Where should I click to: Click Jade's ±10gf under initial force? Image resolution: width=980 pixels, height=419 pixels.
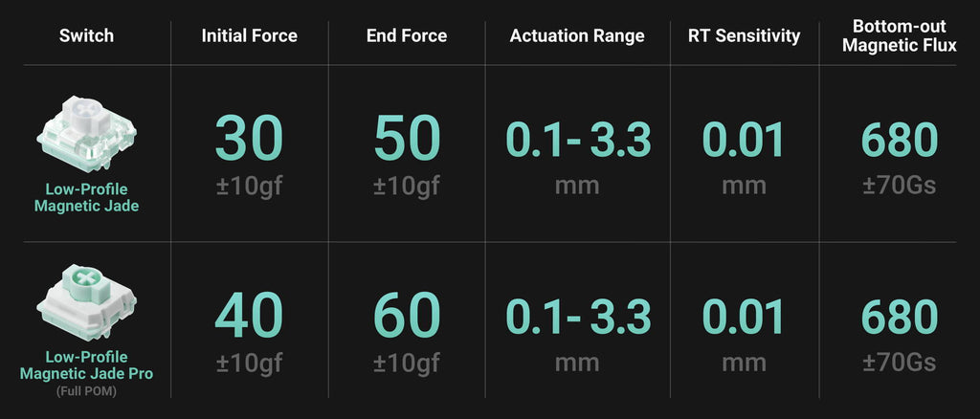point(250,187)
